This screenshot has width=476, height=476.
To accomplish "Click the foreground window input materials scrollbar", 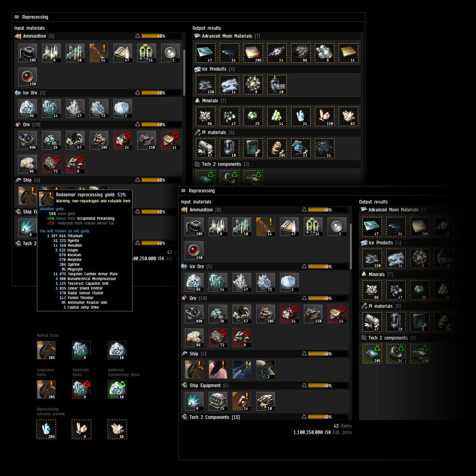I will click(351, 247).
